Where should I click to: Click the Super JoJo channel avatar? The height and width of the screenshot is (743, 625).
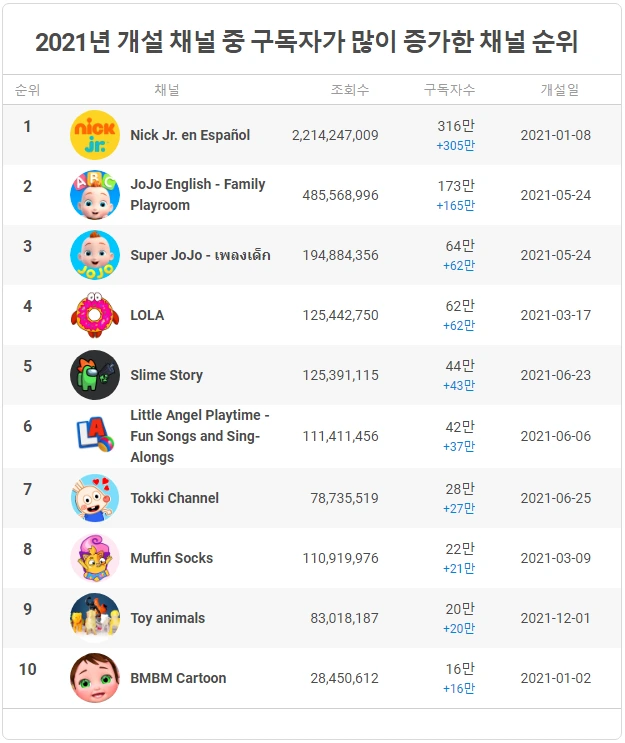pyautogui.click(x=95, y=255)
